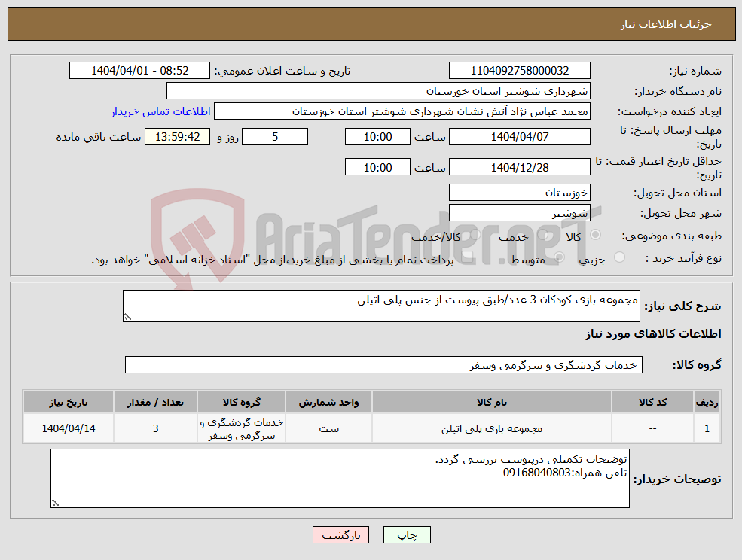Open اطلاعات تماس خریدار link
Screen dimensions: 742x560
point(161,111)
